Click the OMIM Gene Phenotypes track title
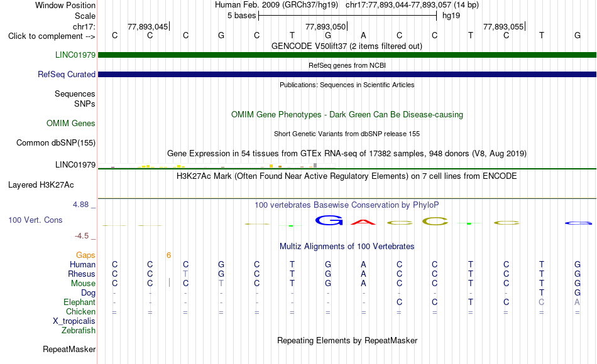Screen dimensions: 597x364 [x=347, y=114]
